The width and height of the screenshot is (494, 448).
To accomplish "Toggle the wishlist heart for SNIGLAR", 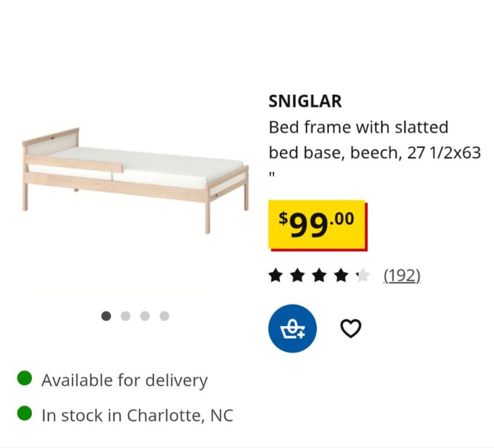I will click(x=351, y=328).
